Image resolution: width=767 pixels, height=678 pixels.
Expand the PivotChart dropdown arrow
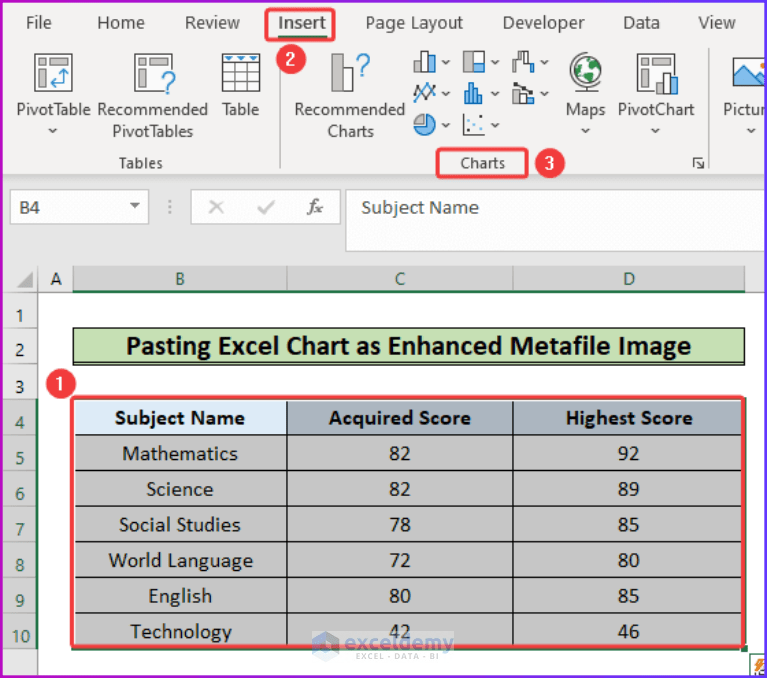[x=655, y=131]
